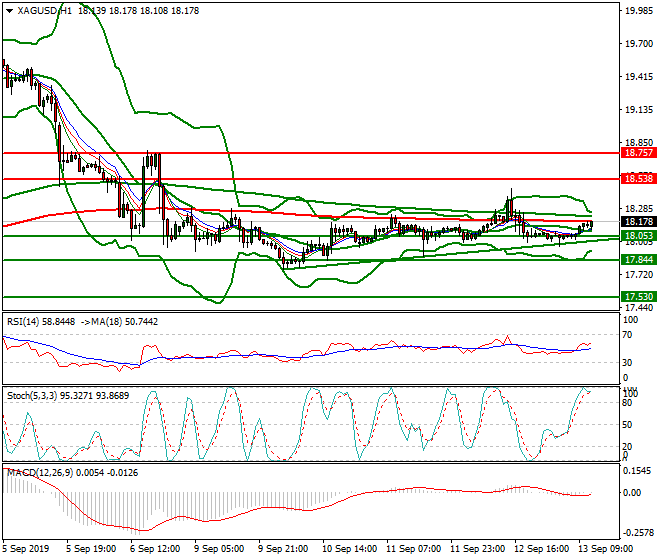660x560 pixels.
Task: Click the 17.720 price axis value
Action: click(639, 275)
